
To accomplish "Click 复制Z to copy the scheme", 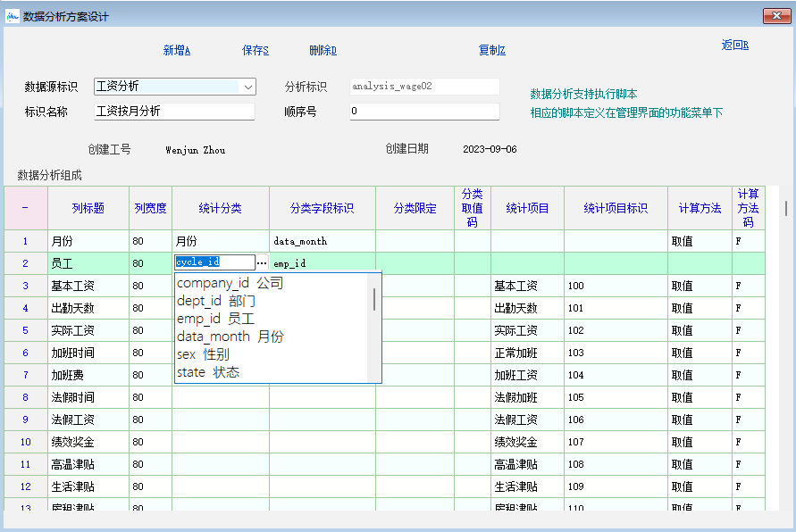I will (492, 51).
